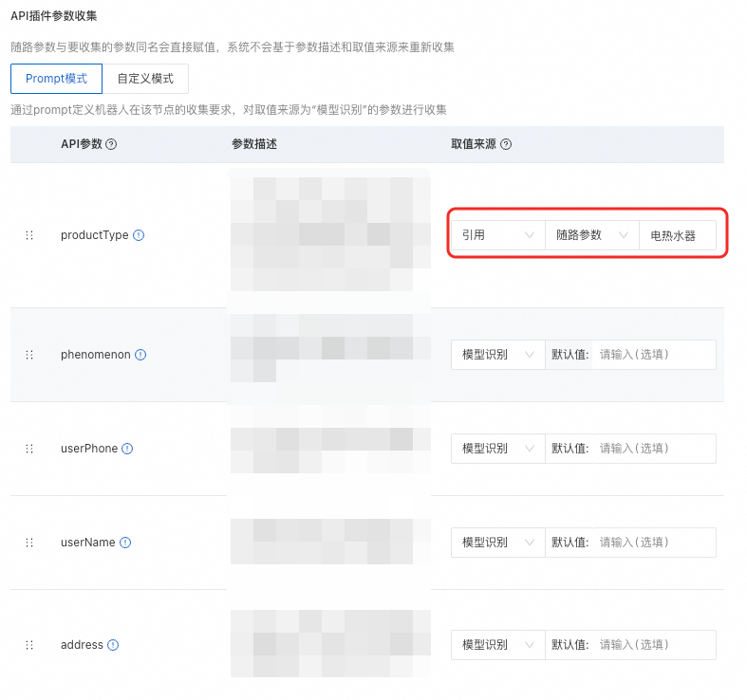The image size is (747, 700).
Task: Open help icon beside 取值来源 header
Action: pyautogui.click(x=506, y=144)
